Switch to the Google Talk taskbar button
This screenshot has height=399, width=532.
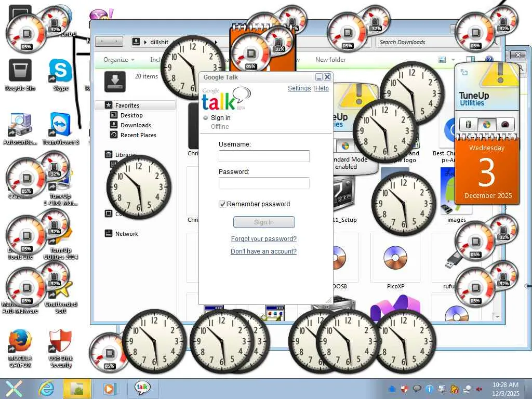point(142,388)
